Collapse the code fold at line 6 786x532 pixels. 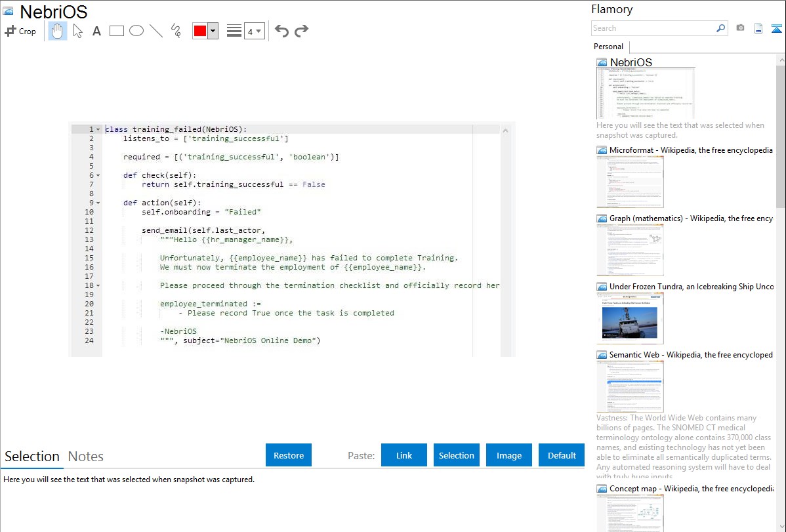coord(98,176)
